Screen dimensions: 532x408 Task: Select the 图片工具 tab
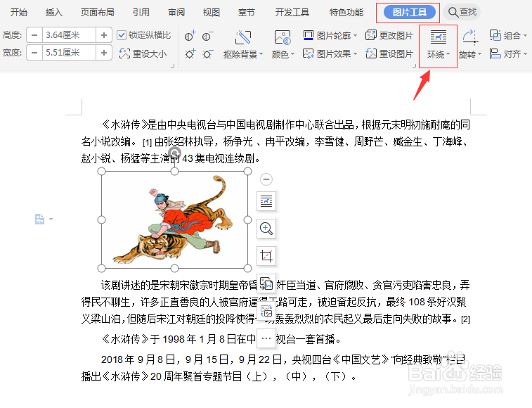410,13
